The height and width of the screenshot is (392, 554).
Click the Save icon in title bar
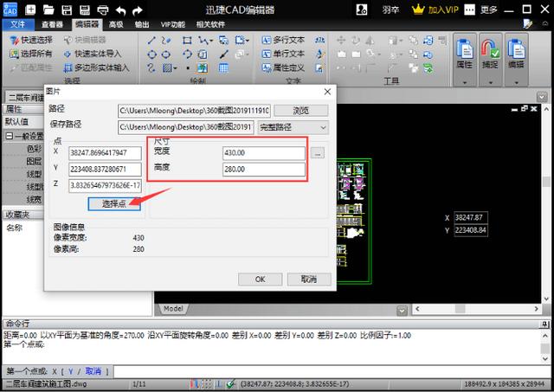tap(67, 10)
